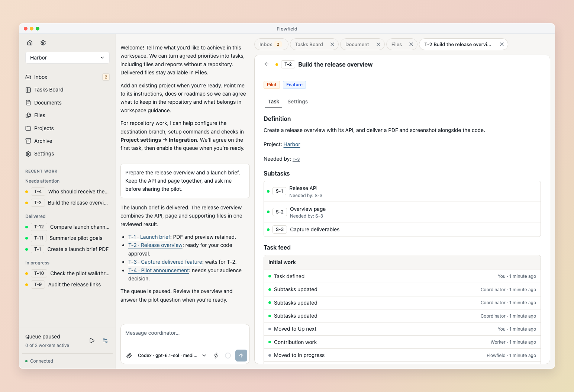Screen dimensions: 574x392
Task: Open T-10 Check the pilot walkthrough
Action: (67, 273)
